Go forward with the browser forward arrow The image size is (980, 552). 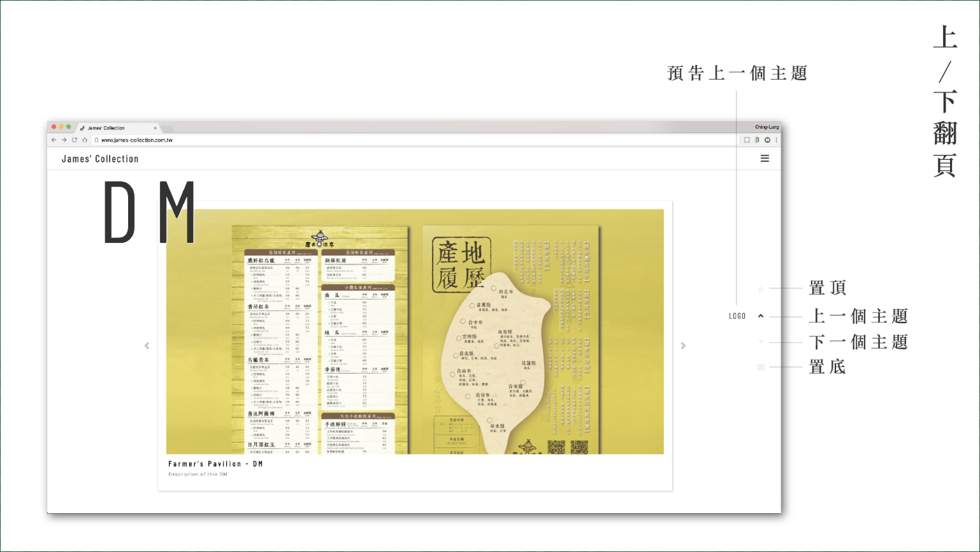click(64, 140)
